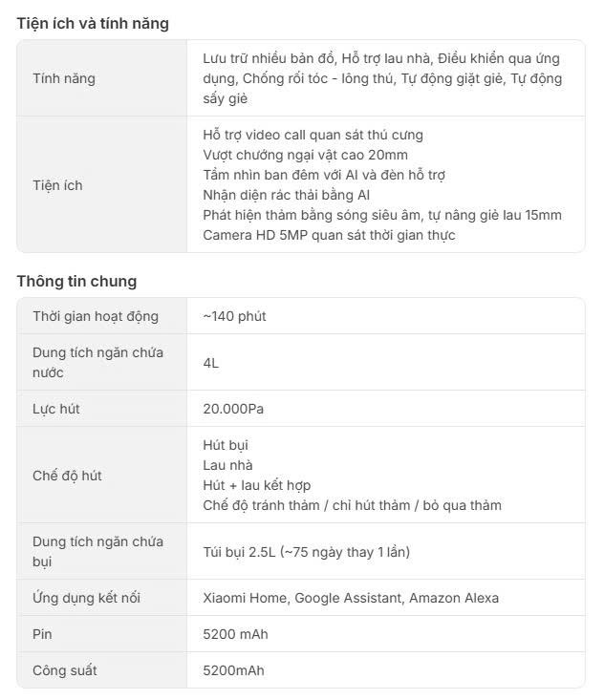The width and height of the screenshot is (604, 700).
Task: Click 'Camera HD 5MP quan sát thời gian thực'
Action: (329, 235)
